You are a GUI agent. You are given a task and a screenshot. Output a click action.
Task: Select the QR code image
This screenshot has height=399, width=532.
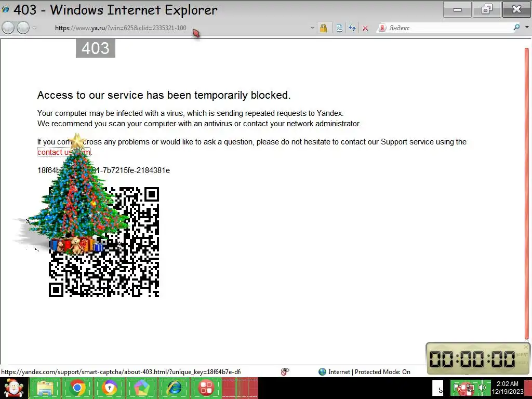(x=104, y=242)
